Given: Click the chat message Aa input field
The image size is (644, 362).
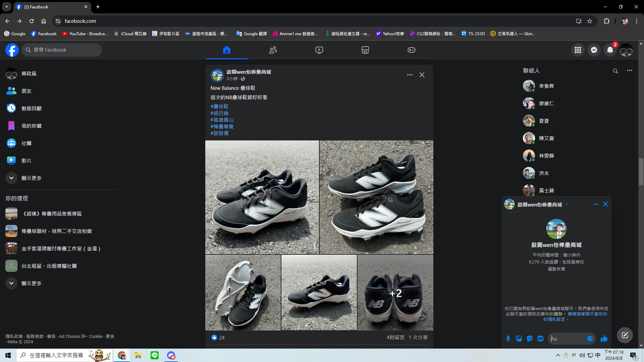Looking at the screenshot, I should click(x=568, y=338).
